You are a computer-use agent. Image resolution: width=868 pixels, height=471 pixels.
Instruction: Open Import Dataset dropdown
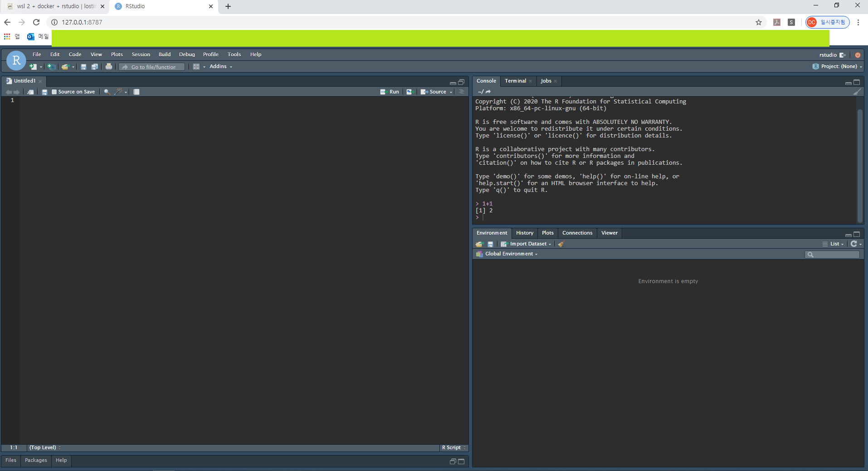pos(526,244)
